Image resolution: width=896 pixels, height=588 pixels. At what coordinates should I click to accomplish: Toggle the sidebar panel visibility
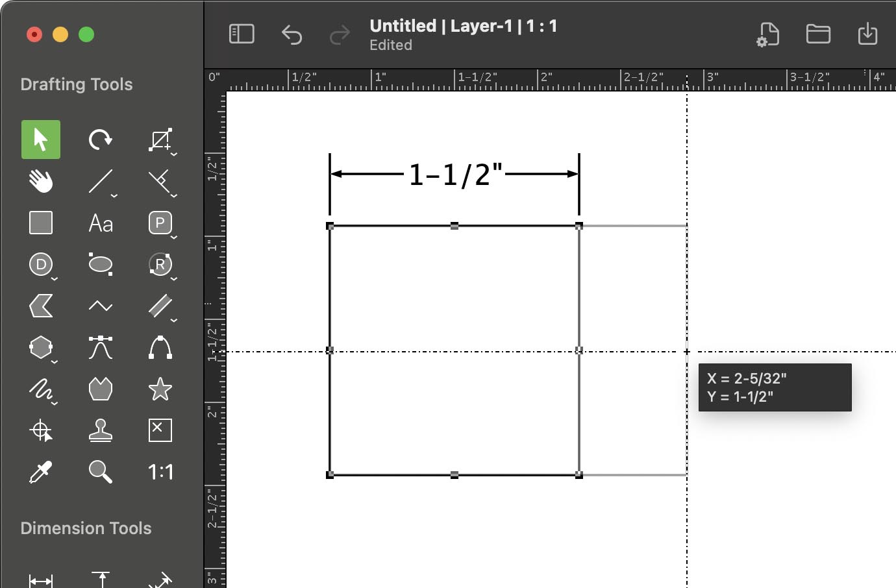coord(242,34)
